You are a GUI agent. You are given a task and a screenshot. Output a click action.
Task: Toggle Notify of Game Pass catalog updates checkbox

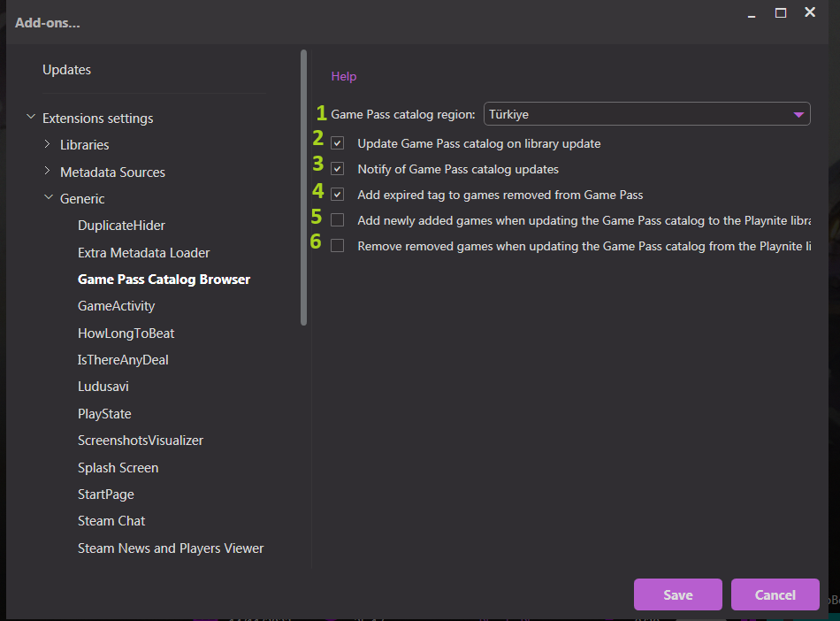(338, 169)
